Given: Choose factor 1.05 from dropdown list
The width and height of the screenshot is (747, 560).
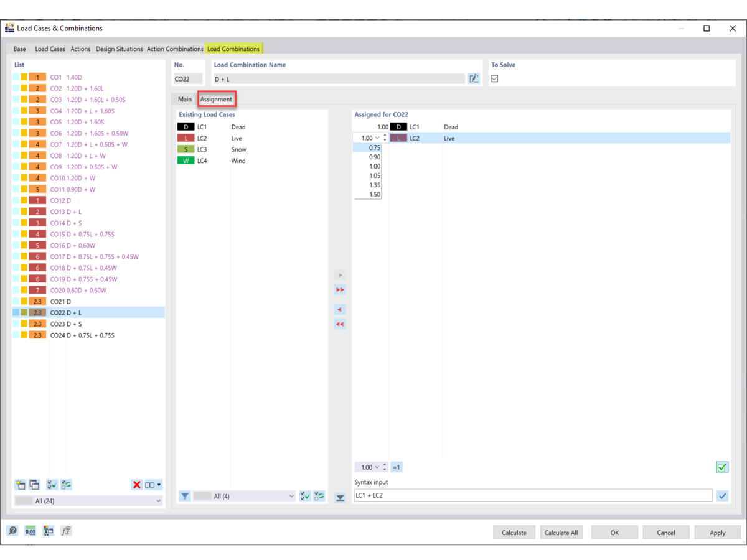Looking at the screenshot, I should click(x=367, y=176).
